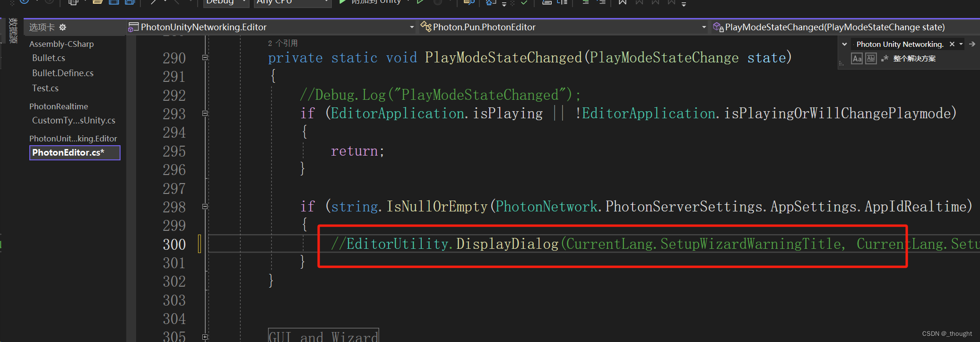Switch to the Bullet.cs tab

pyautogui.click(x=49, y=58)
